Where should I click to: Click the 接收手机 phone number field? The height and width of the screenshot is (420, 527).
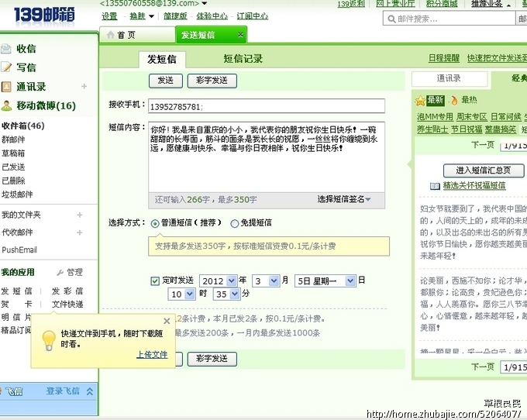[x=267, y=106]
